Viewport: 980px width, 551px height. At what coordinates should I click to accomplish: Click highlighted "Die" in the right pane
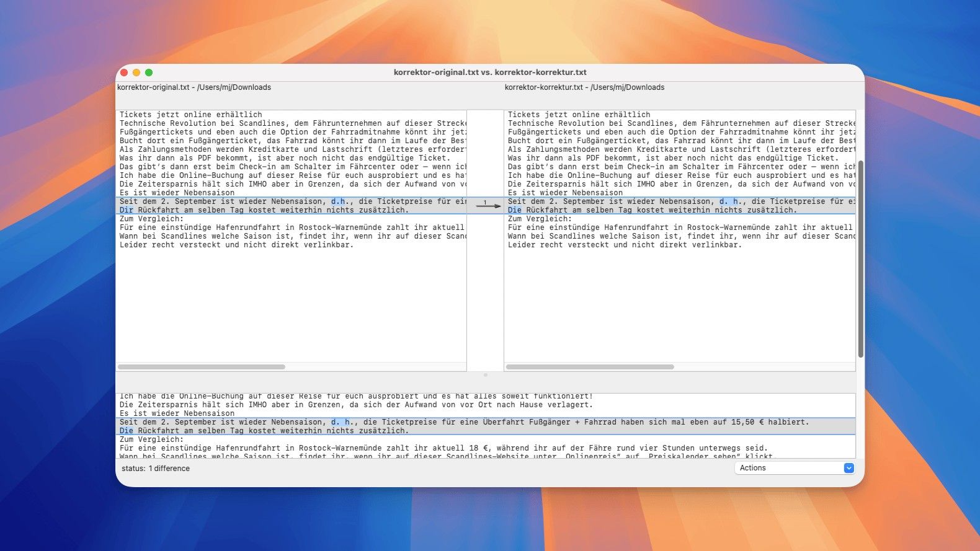click(x=515, y=210)
